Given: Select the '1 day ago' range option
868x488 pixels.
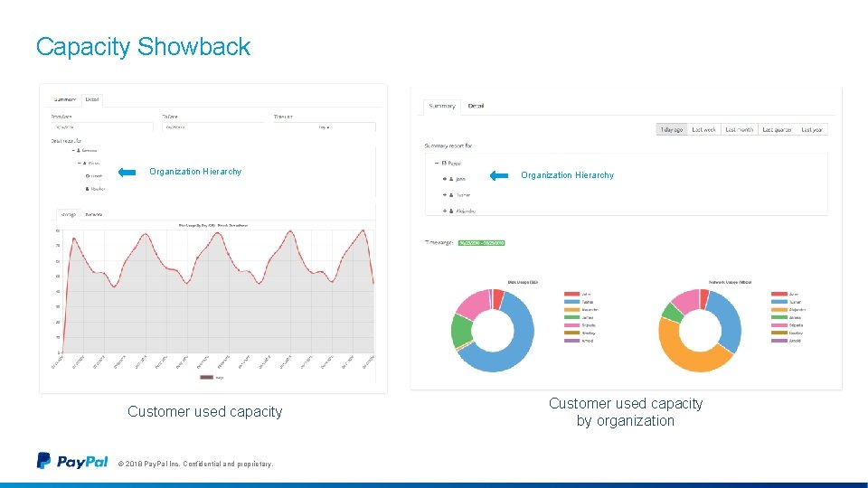Looking at the screenshot, I should coord(672,129).
